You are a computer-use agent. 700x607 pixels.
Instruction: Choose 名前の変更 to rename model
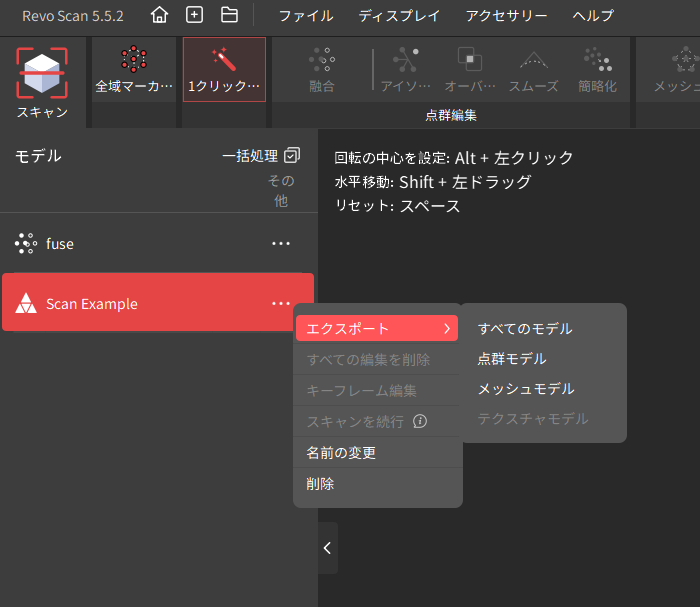point(377,453)
